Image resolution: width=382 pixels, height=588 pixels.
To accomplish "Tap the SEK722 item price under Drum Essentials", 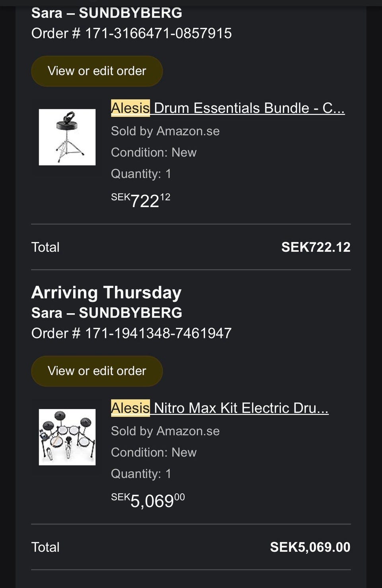I will (x=140, y=200).
